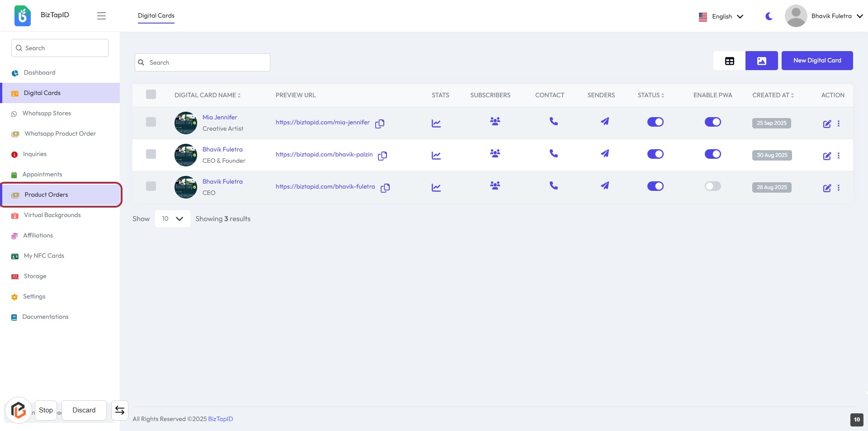Open senders paper plane icon for Mia Jennifer
This screenshot has width=868, height=431.
tap(604, 121)
